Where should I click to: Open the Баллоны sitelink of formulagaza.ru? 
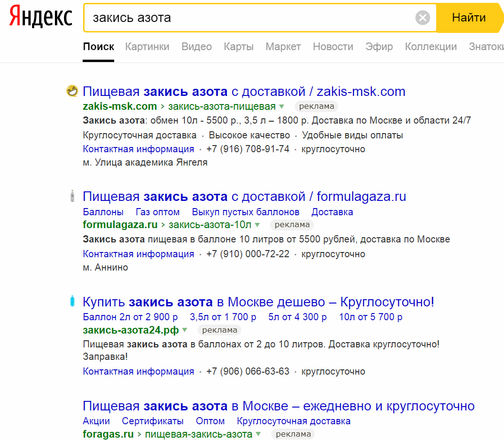[103, 212]
